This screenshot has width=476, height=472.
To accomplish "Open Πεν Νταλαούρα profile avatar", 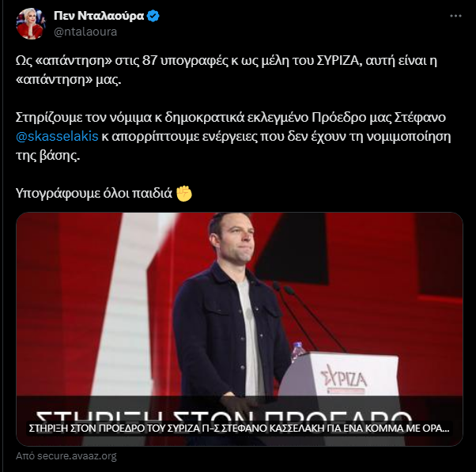I will click(30, 24).
